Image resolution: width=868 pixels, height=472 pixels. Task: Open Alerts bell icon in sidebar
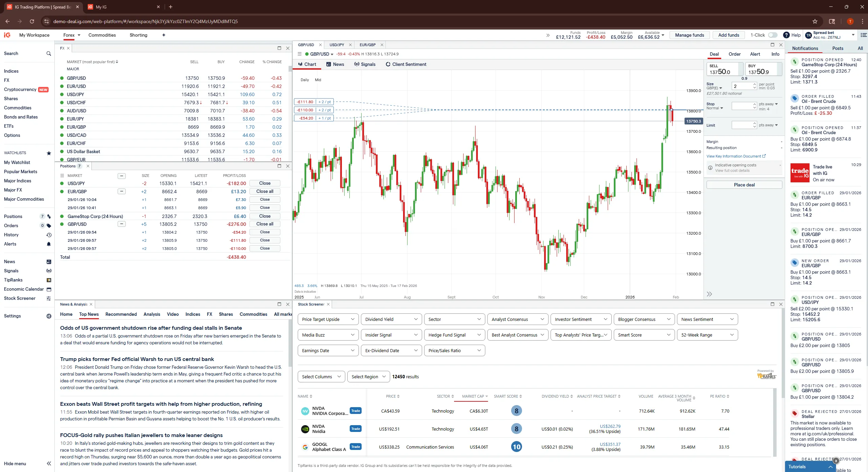click(49, 244)
